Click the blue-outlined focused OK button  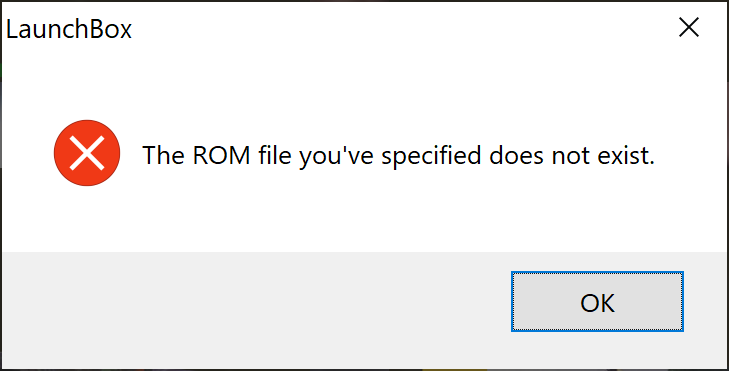click(597, 302)
